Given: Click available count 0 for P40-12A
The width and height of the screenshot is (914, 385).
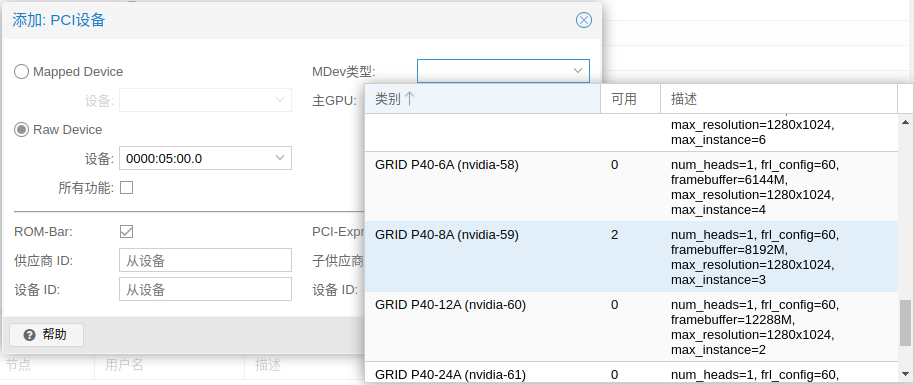Looking at the screenshot, I should [x=615, y=304].
